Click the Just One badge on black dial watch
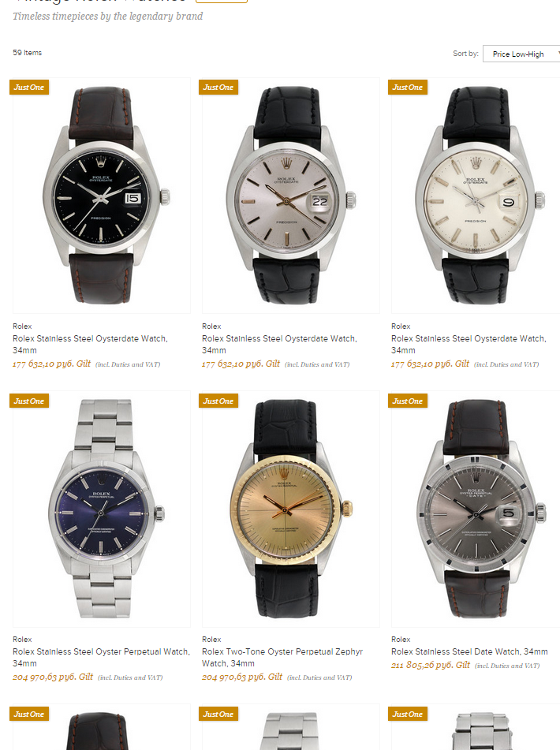The width and height of the screenshot is (560, 750). (x=29, y=87)
